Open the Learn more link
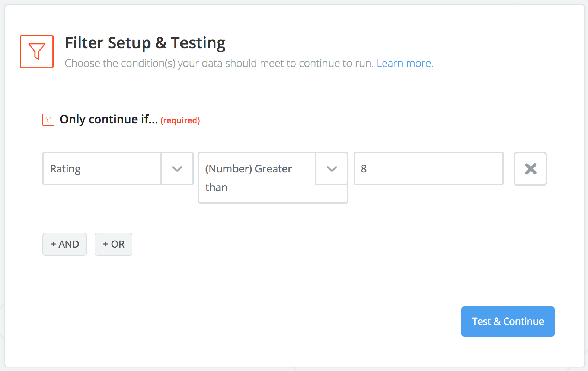 click(405, 63)
